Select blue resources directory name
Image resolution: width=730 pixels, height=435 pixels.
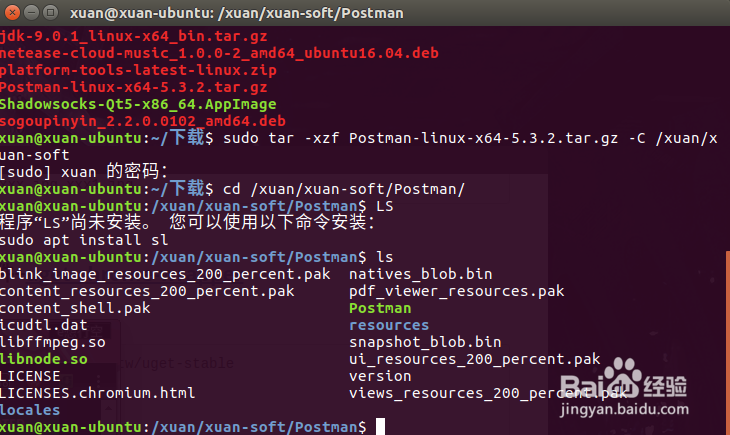pyautogui.click(x=389, y=325)
